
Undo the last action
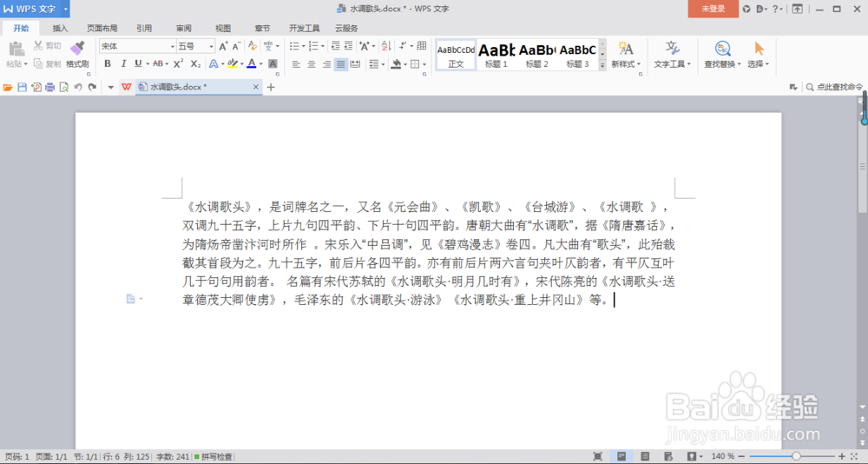[78, 87]
